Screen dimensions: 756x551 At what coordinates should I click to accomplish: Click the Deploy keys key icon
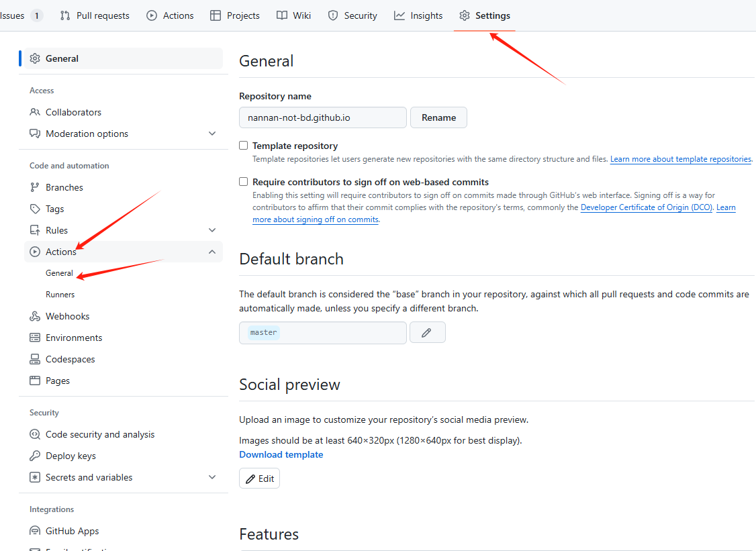click(x=35, y=456)
